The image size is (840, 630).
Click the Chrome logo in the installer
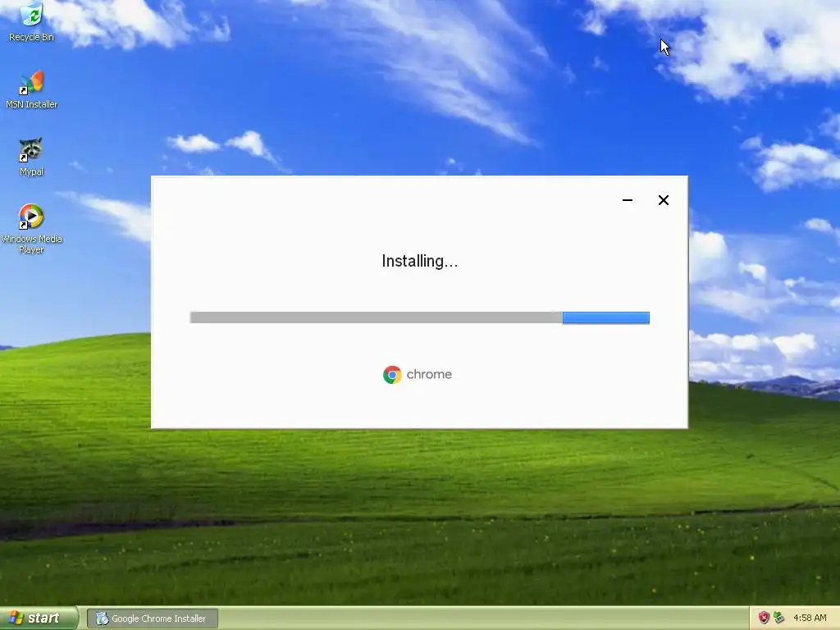click(392, 374)
